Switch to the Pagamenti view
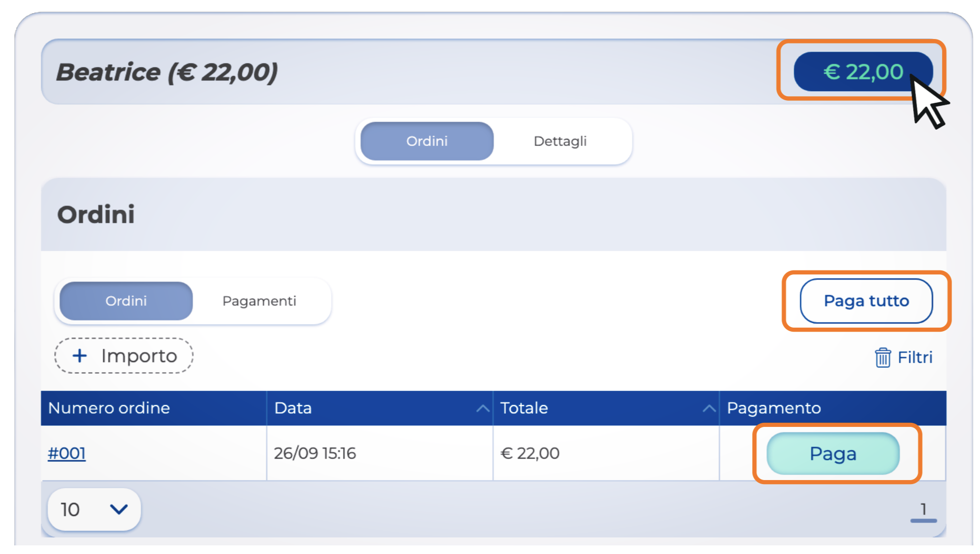The image size is (980, 554). pos(259,301)
